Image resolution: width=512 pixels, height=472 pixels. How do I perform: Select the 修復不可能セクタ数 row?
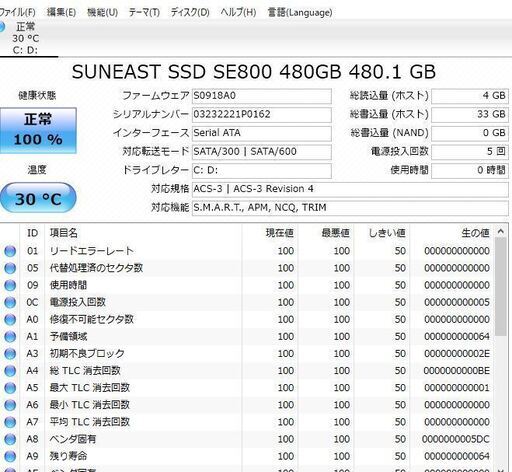coord(247,319)
